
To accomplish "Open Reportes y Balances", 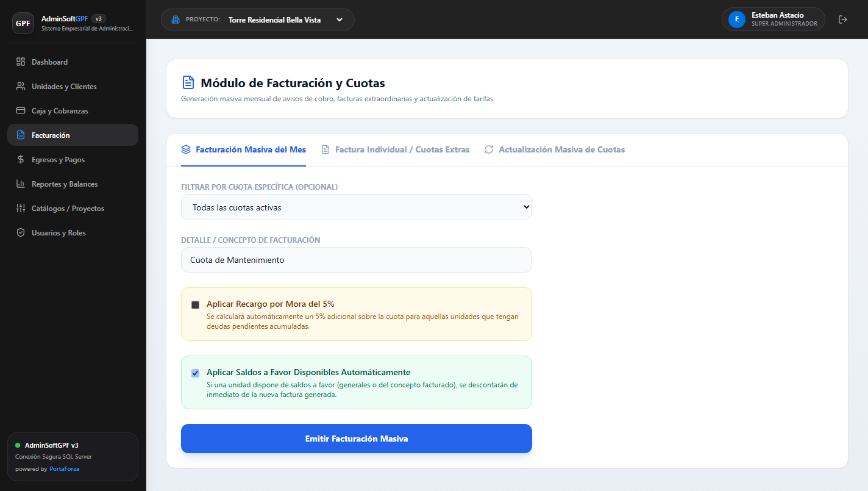I will coord(73,184).
